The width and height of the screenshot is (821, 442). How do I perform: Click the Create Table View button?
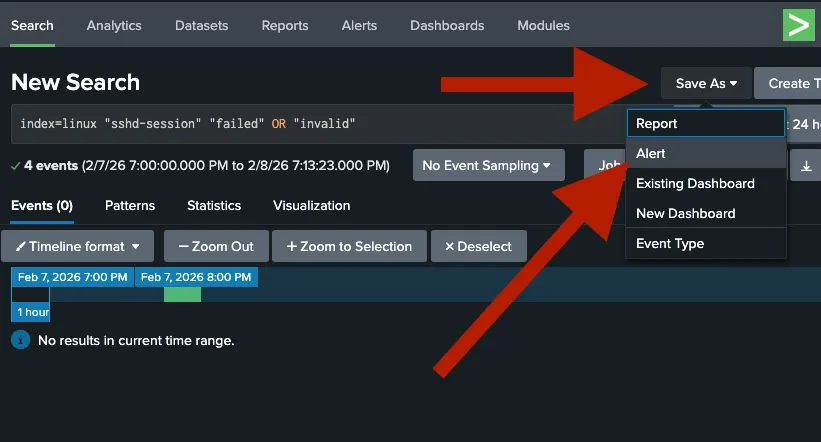click(789, 83)
